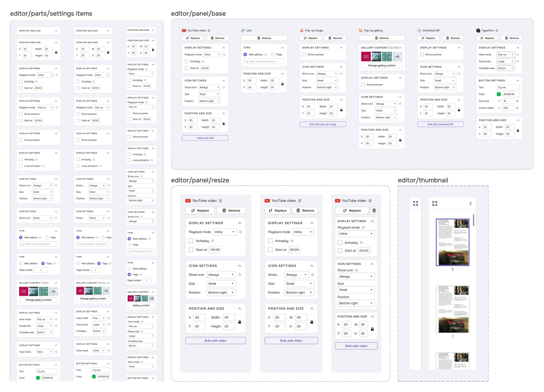Tick Show preview in the Animated GIF panel

coord(422,54)
